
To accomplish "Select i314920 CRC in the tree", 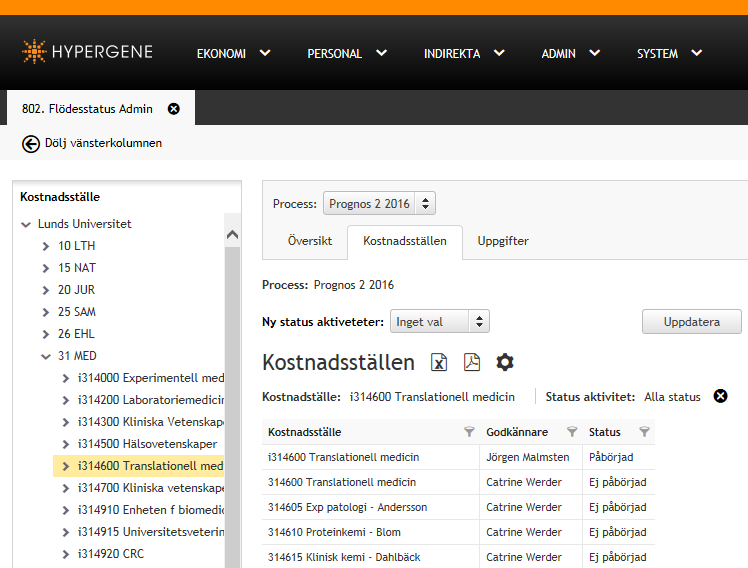I will (111, 554).
